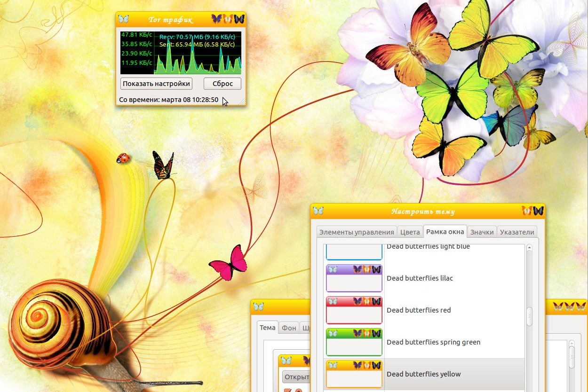Screen dimensions: 588x392
Task: Switch to the Цвета tab
Action: tap(410, 232)
